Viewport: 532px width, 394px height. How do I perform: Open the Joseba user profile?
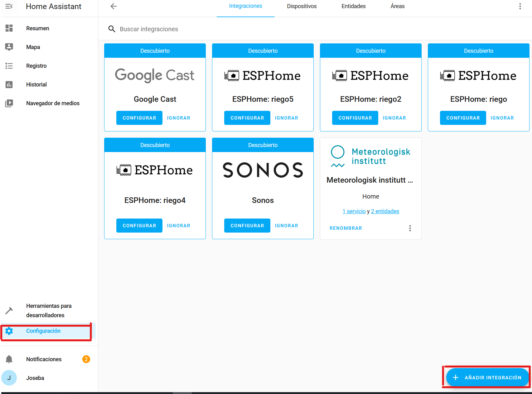tap(48, 378)
